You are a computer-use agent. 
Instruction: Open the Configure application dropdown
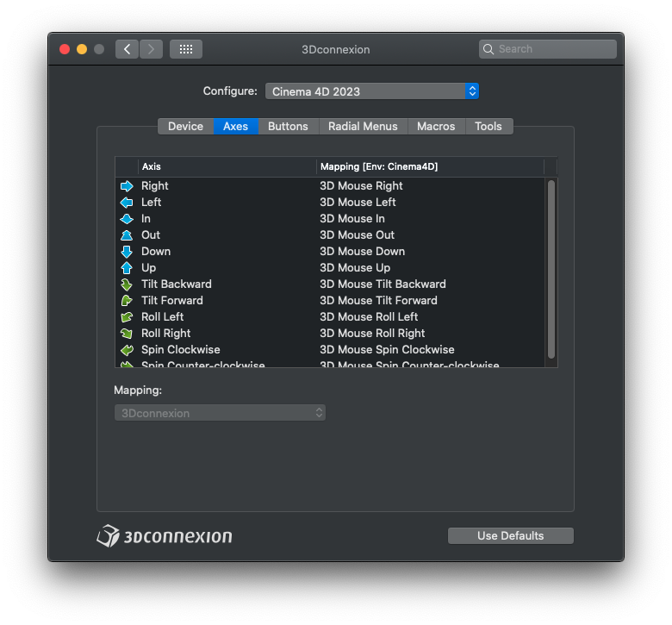pos(372,91)
